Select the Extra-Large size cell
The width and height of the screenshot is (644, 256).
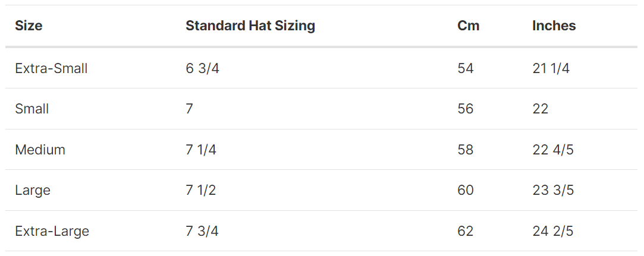[x=52, y=232]
